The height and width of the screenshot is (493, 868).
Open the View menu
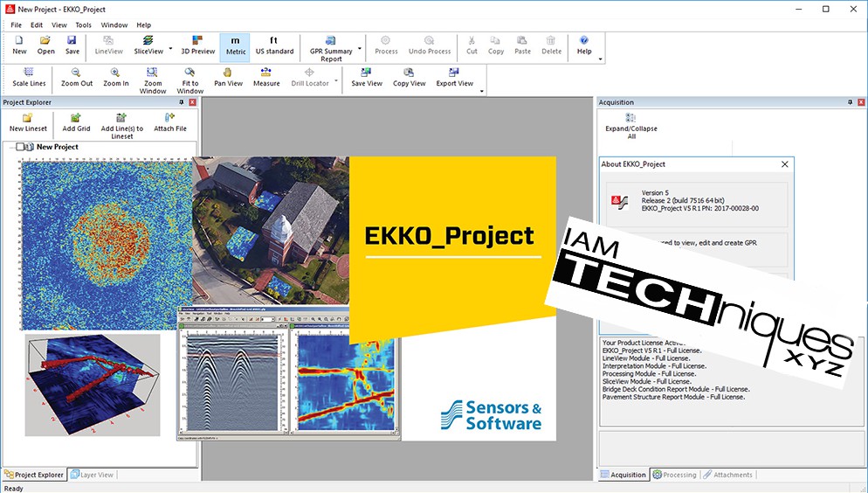(x=59, y=25)
